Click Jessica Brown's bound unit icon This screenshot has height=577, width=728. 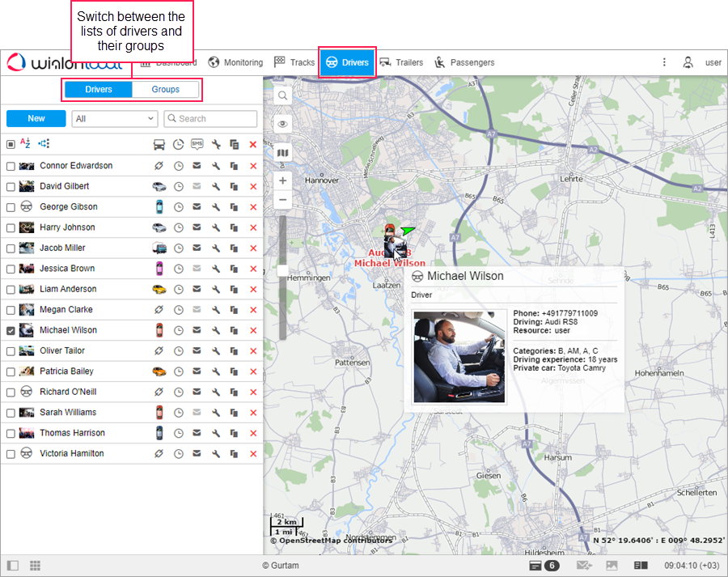159,269
